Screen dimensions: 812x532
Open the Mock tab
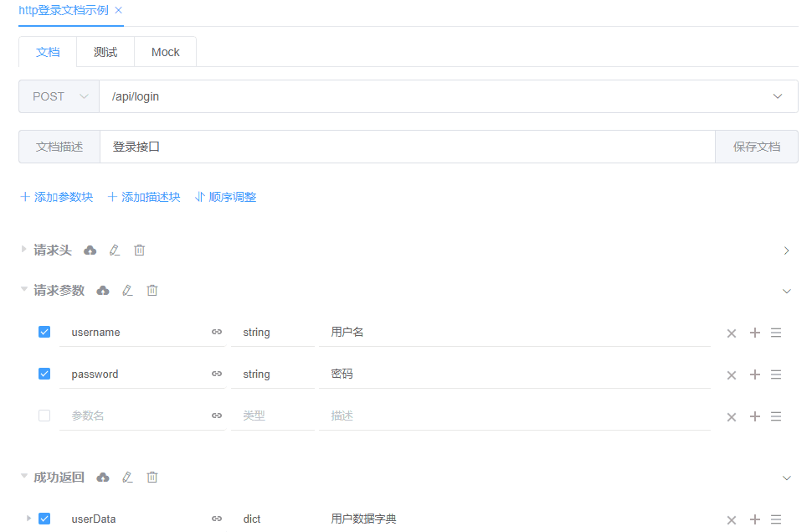tap(165, 52)
